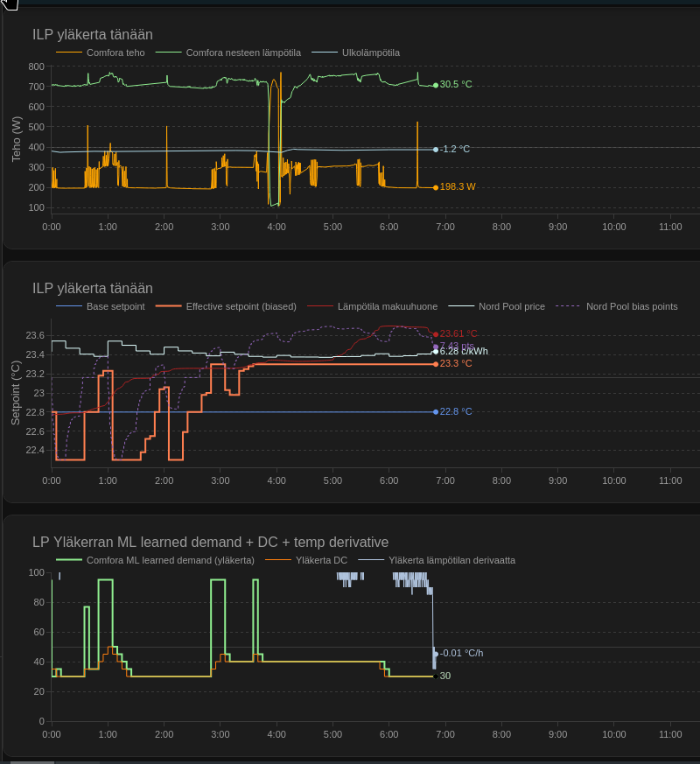Open the LP Yläkerran ML learned demand card title
The width and height of the screenshot is (700, 764).
tap(210, 542)
